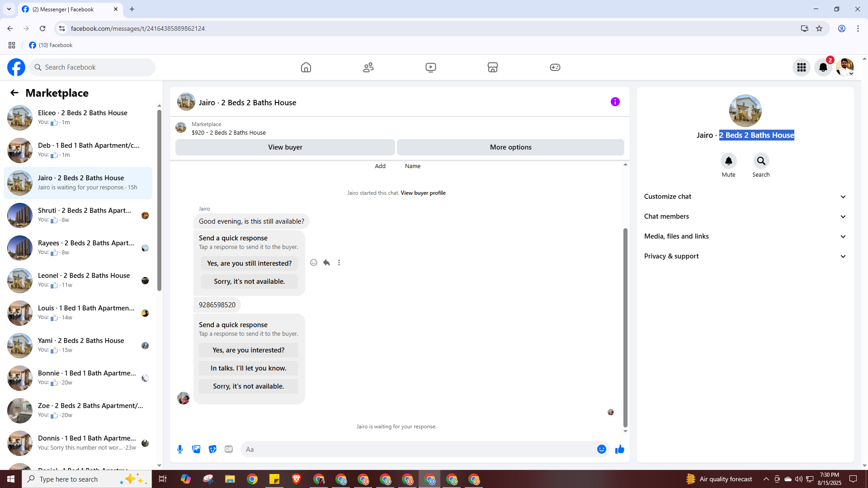Open the View buyer profile link
Viewport: 868px width, 488px height.
pyautogui.click(x=423, y=193)
